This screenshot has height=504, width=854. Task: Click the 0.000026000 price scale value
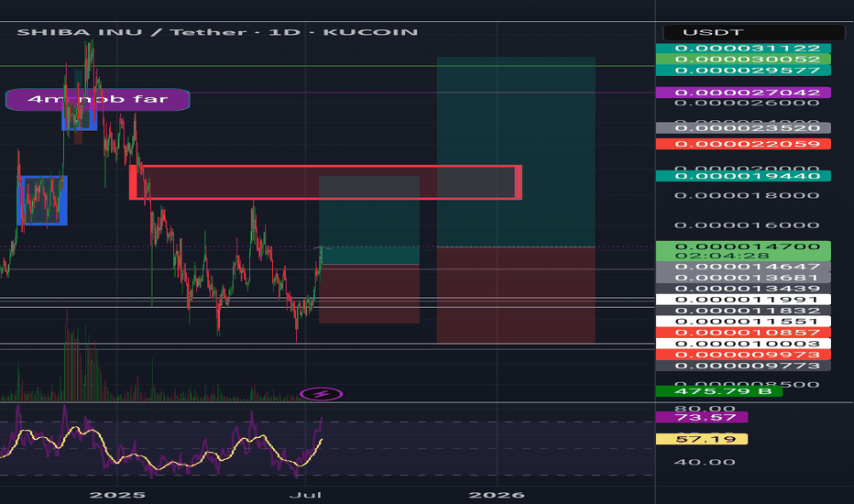tap(747, 103)
